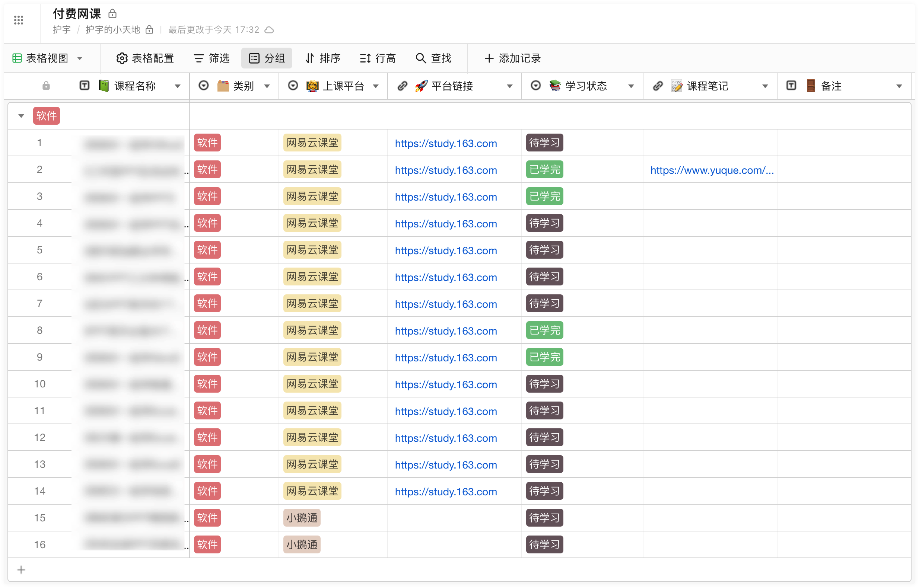This screenshot has width=919, height=588.
Task: Open study.163.com link in row 1
Action: (x=446, y=143)
